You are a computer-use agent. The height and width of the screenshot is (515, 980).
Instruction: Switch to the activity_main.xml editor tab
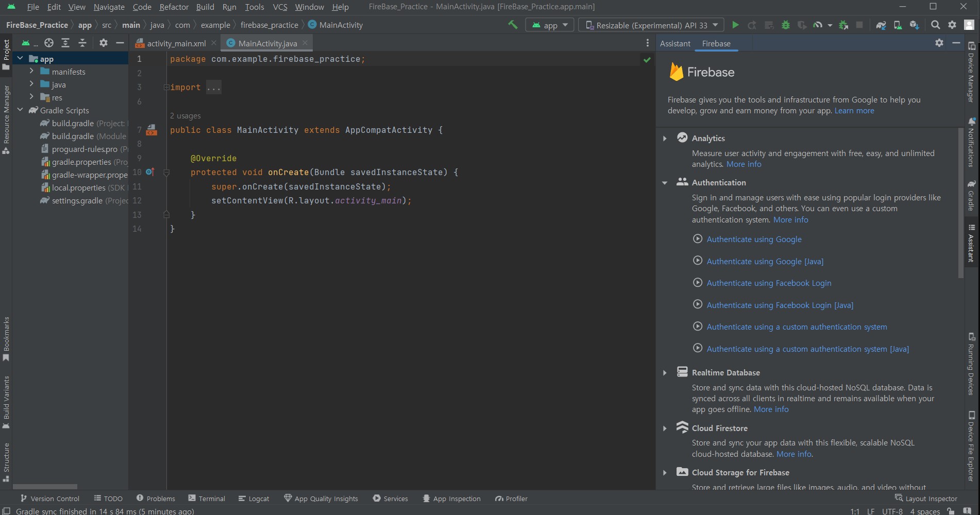(176, 43)
